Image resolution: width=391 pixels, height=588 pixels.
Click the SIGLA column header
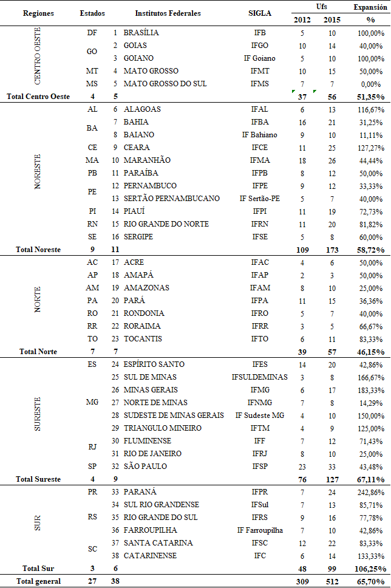(x=260, y=13)
